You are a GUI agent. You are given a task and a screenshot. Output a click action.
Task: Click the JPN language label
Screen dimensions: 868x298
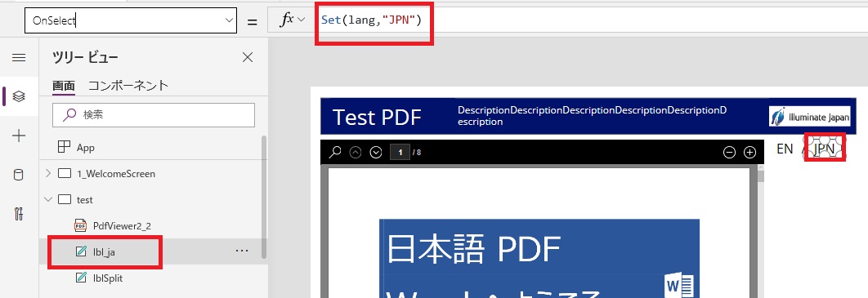tap(824, 148)
